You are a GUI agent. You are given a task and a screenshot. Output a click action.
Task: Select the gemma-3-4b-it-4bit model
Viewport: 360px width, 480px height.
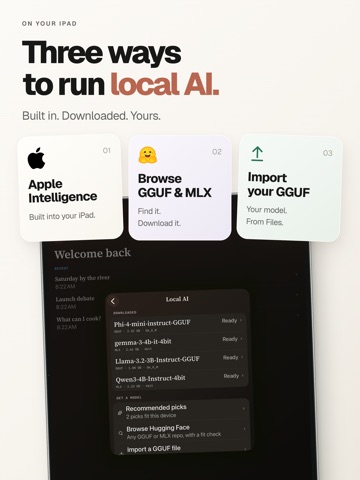click(x=180, y=344)
